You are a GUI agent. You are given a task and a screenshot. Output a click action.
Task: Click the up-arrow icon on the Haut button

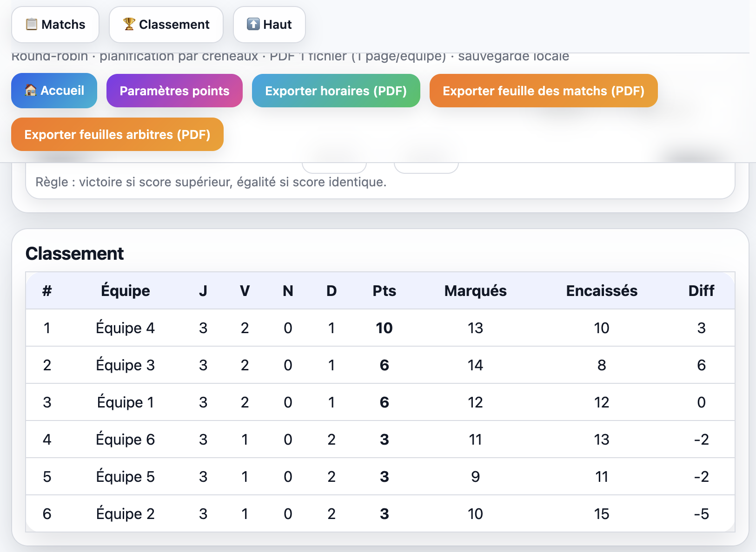pyautogui.click(x=253, y=24)
